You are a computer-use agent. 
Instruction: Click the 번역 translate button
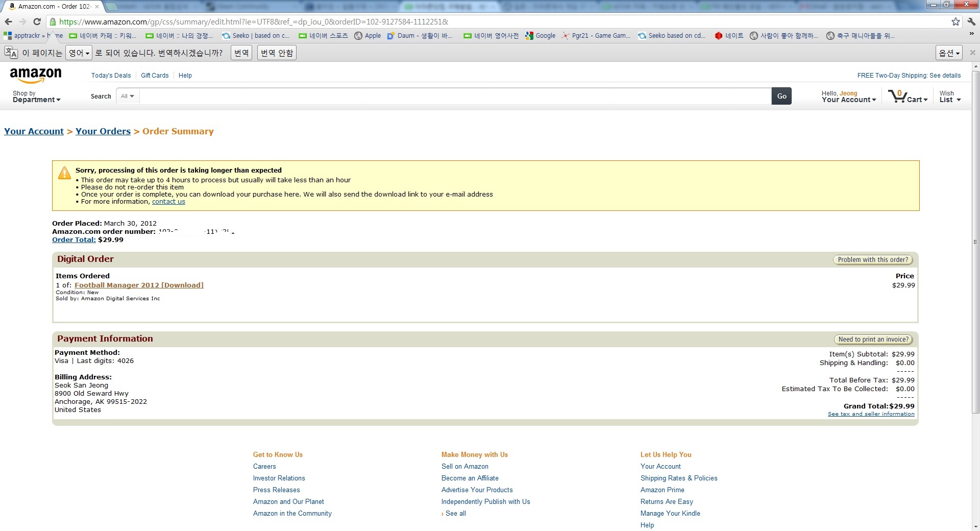(x=241, y=53)
